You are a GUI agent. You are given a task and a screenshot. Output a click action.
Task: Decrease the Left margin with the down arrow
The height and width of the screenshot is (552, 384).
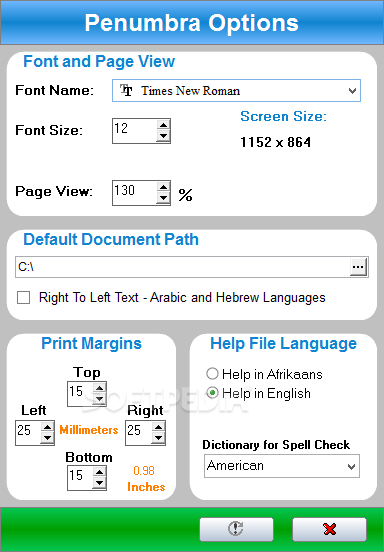48,438
